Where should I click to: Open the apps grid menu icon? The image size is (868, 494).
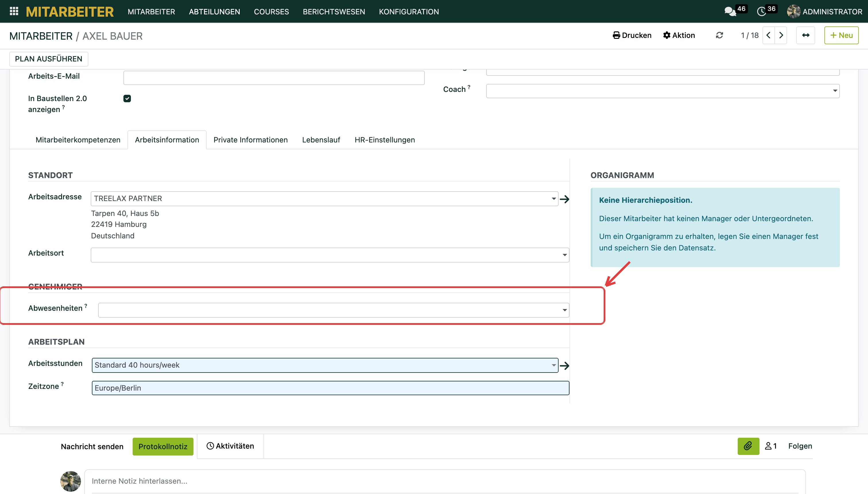tap(14, 11)
